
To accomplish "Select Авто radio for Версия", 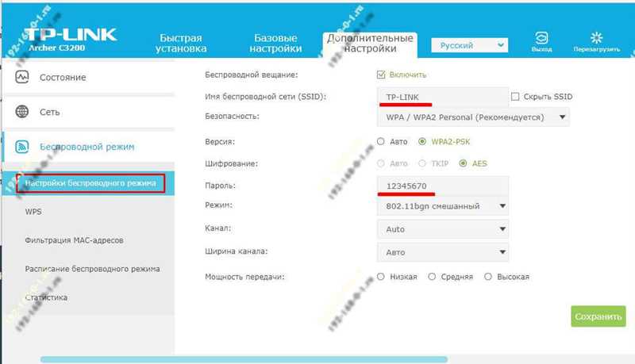I will (381, 141).
